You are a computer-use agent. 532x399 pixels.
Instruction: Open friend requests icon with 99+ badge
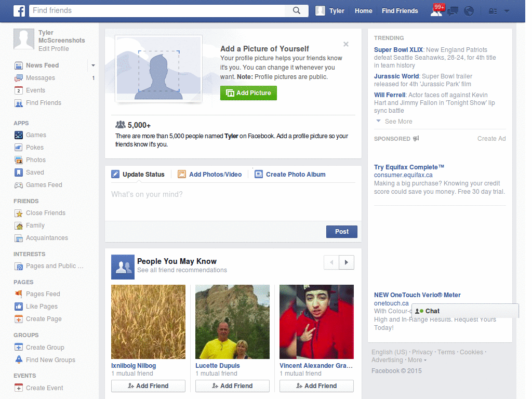pos(437,10)
